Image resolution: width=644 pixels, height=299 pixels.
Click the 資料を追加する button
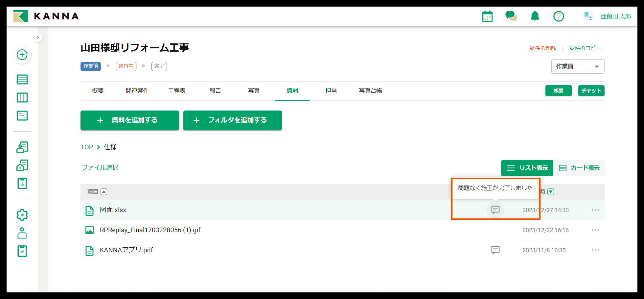coord(129,120)
